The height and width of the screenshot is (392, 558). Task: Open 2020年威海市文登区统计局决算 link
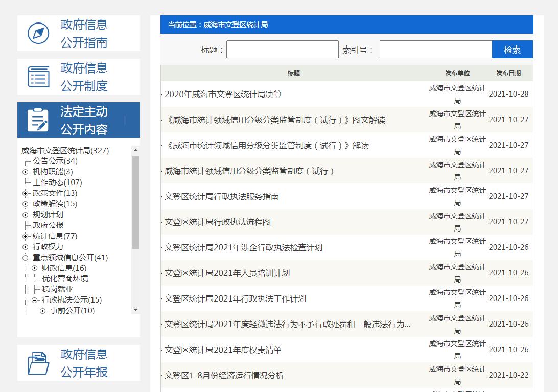[223, 95]
